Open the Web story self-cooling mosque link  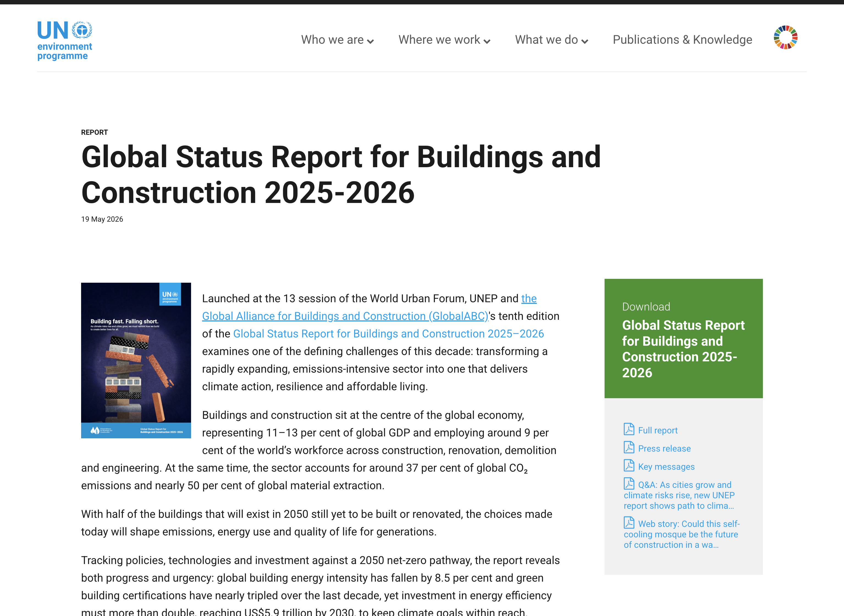(682, 534)
